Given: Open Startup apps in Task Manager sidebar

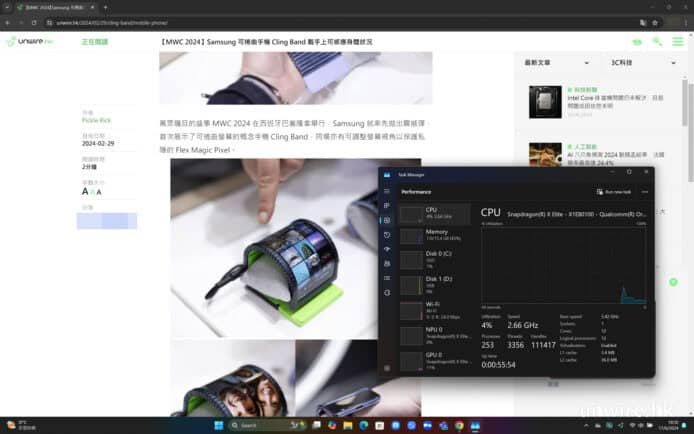Looking at the screenshot, I should coord(387,251).
